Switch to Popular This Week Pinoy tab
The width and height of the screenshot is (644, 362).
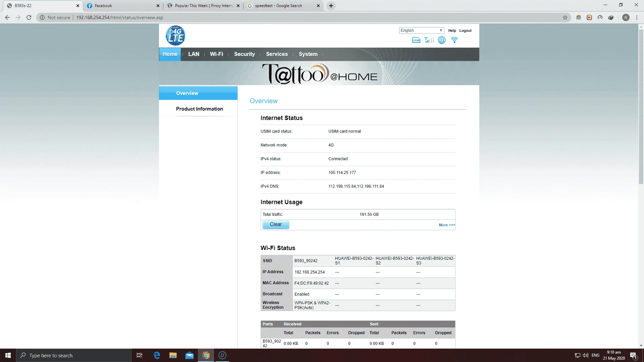204,6
